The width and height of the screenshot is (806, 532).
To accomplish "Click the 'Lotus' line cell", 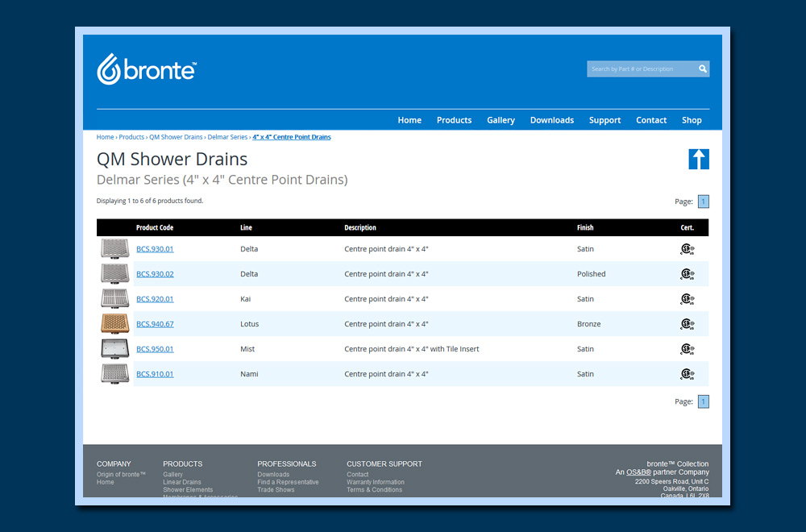I will [x=249, y=324].
